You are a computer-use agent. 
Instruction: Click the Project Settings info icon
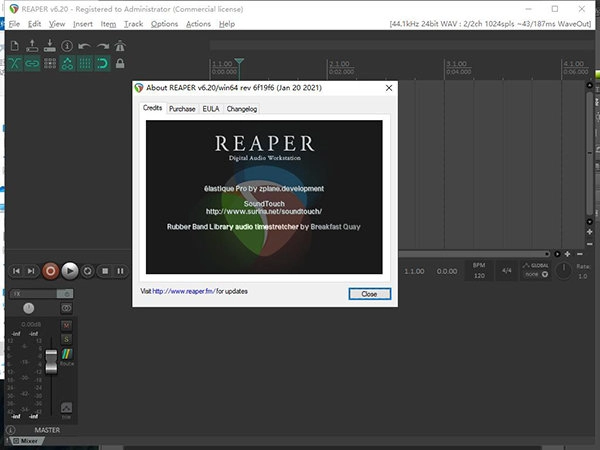[67, 46]
